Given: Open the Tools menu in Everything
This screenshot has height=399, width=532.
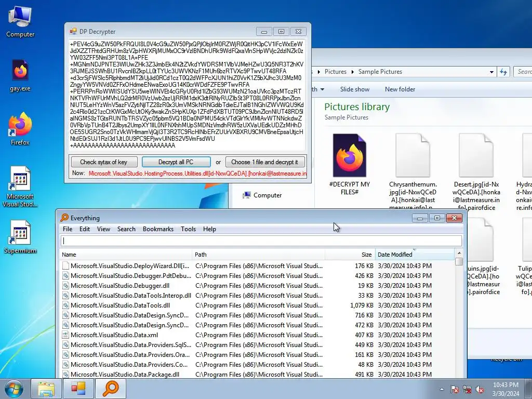Looking at the screenshot, I should pyautogui.click(x=188, y=229).
